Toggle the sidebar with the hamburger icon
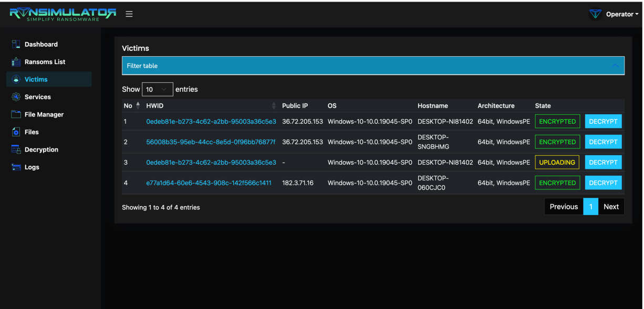This screenshot has height=309, width=644. (x=129, y=14)
